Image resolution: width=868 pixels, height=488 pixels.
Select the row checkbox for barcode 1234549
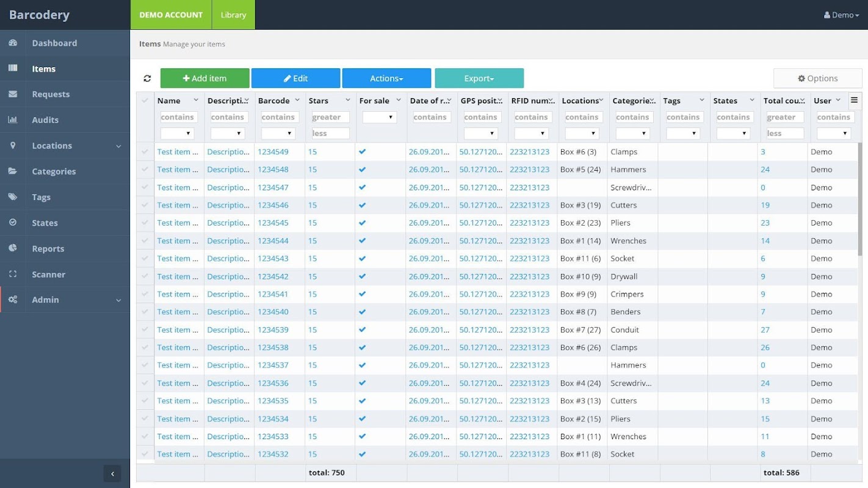coord(145,152)
